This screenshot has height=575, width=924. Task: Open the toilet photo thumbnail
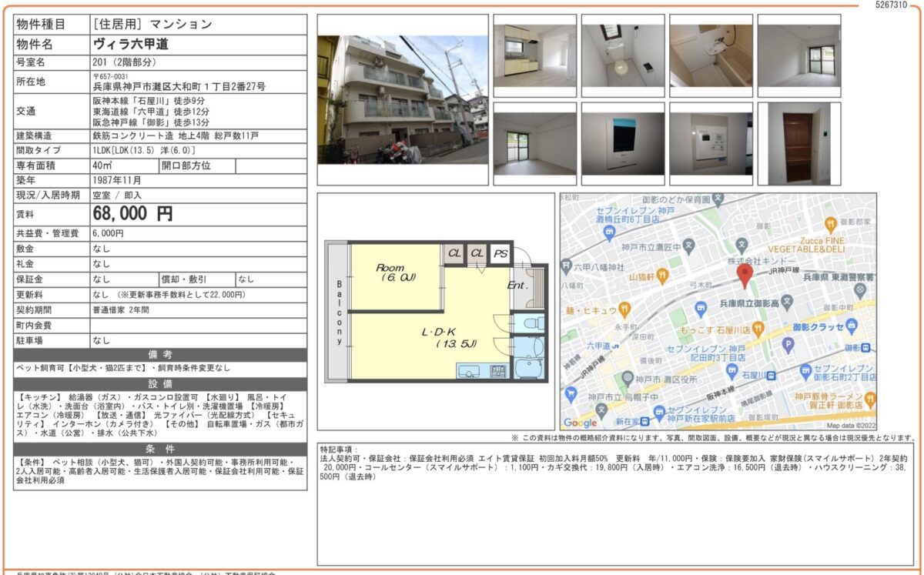[622, 55]
